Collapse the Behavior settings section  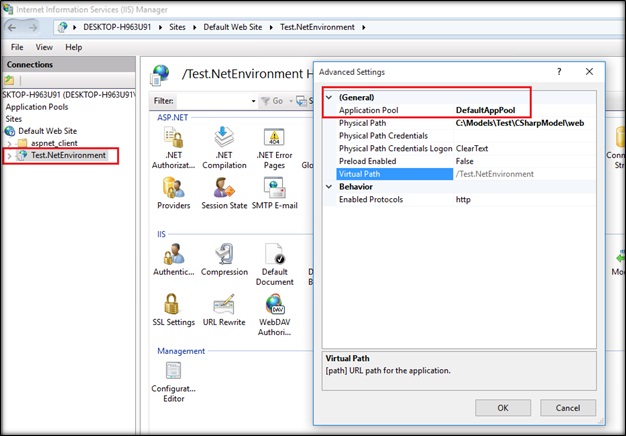[329, 186]
